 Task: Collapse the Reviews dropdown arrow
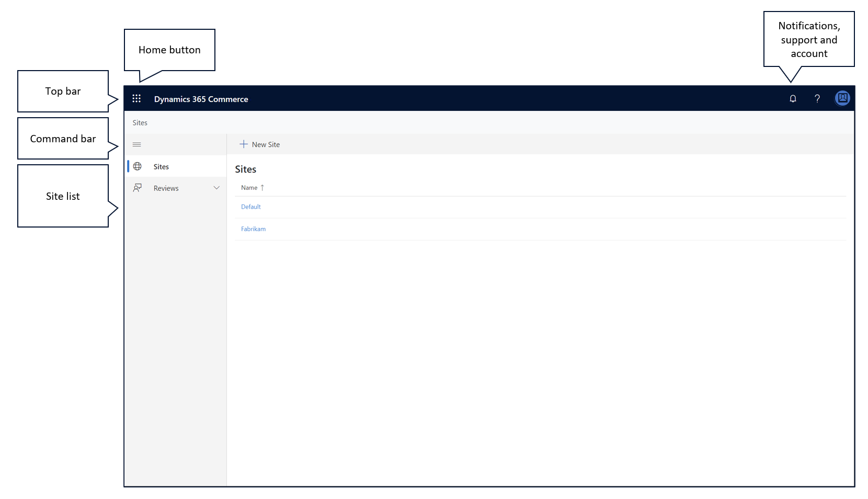(216, 188)
